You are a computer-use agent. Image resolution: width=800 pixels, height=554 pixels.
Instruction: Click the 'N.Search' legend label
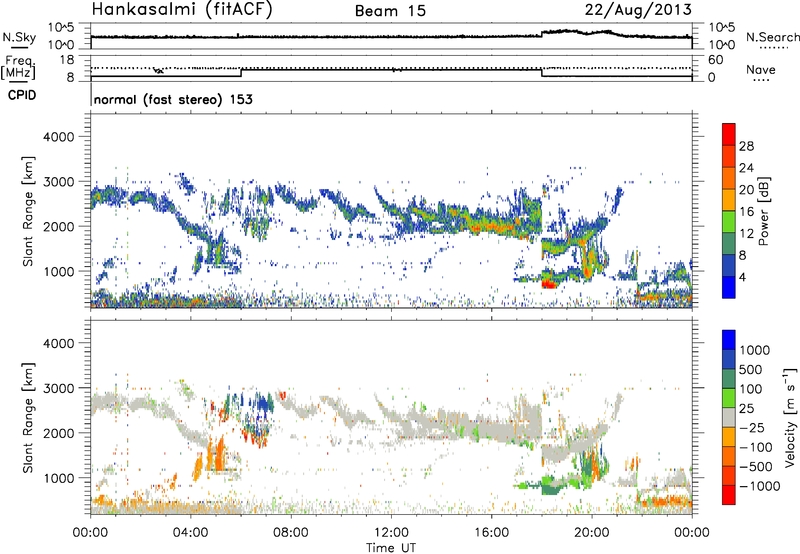pos(772,37)
